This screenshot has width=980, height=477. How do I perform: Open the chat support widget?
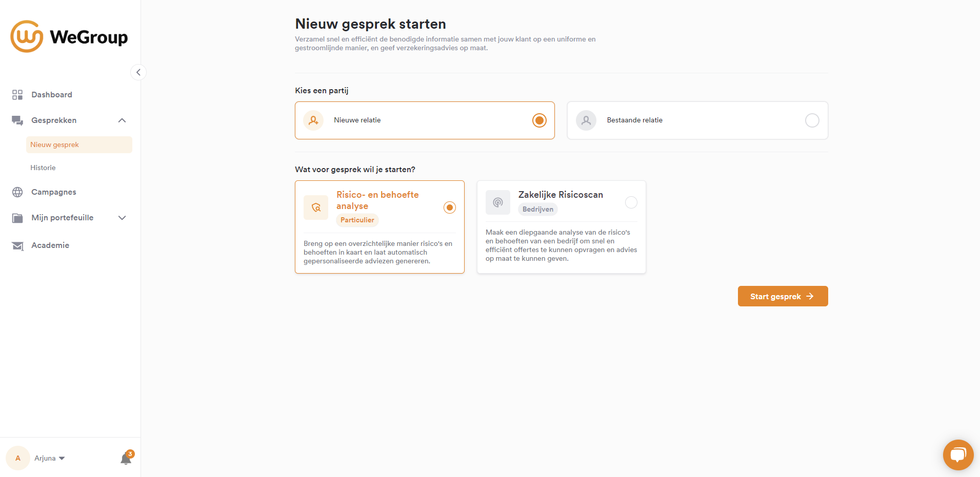(x=958, y=454)
